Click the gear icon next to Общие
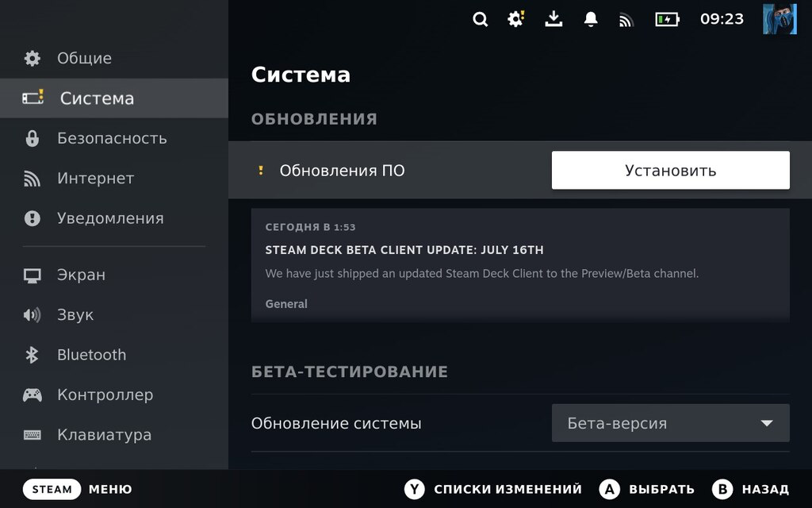The height and width of the screenshot is (508, 812). (32, 58)
